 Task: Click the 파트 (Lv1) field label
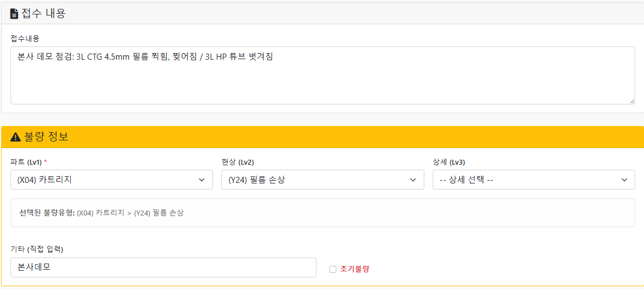pyautogui.click(x=27, y=162)
